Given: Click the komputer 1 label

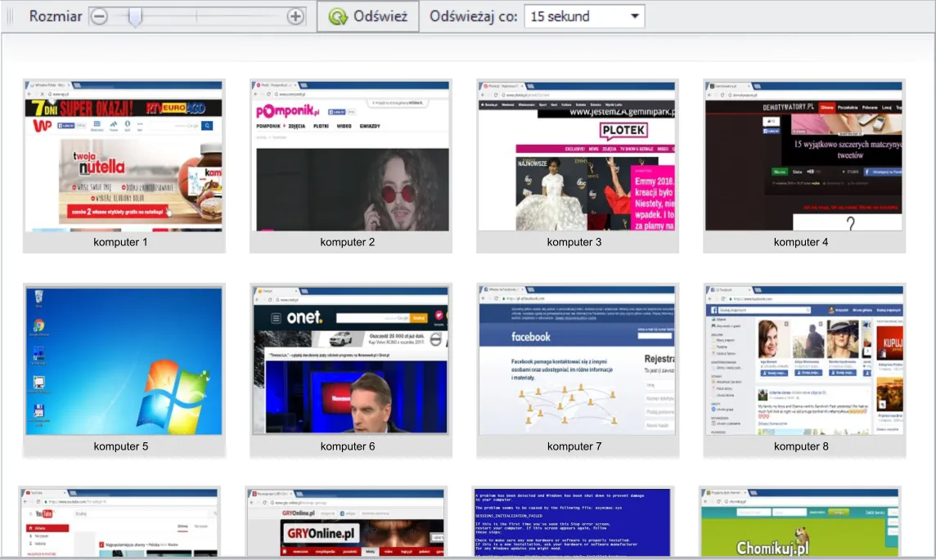Looking at the screenshot, I should click(x=120, y=242).
